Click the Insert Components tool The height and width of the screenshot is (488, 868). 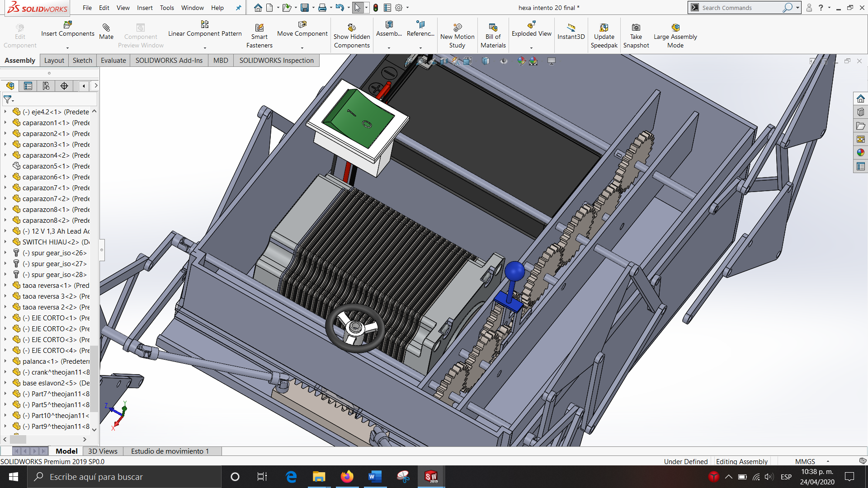click(x=68, y=29)
